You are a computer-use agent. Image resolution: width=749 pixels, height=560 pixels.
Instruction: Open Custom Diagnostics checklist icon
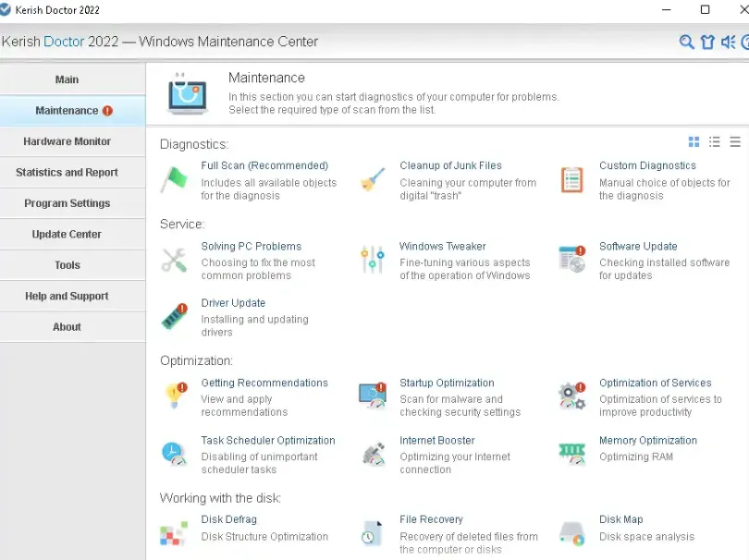[x=572, y=179]
